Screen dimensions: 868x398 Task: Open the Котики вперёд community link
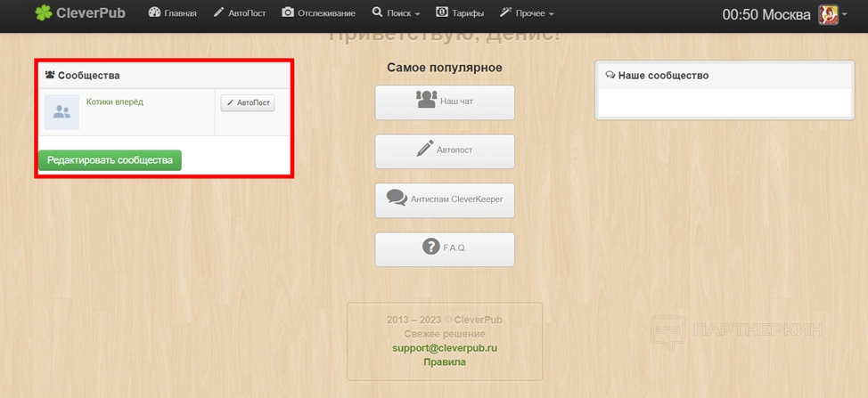[x=115, y=102]
